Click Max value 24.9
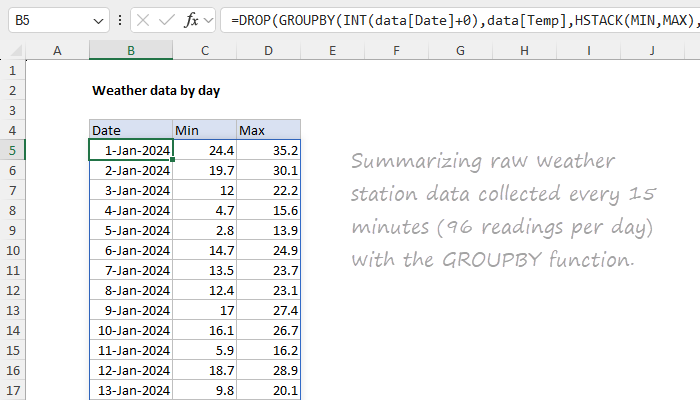700x400 pixels. click(268, 250)
